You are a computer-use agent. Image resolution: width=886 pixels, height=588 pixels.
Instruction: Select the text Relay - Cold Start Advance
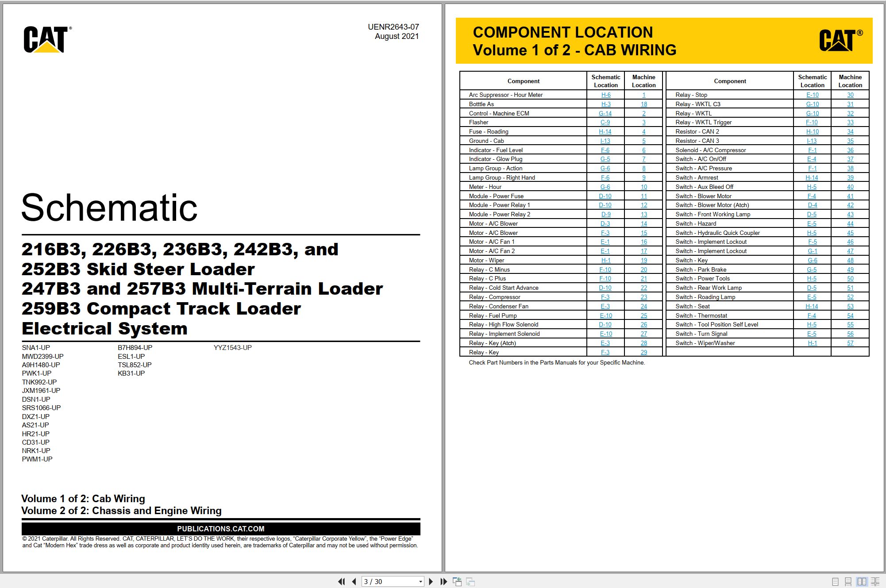click(x=504, y=288)
